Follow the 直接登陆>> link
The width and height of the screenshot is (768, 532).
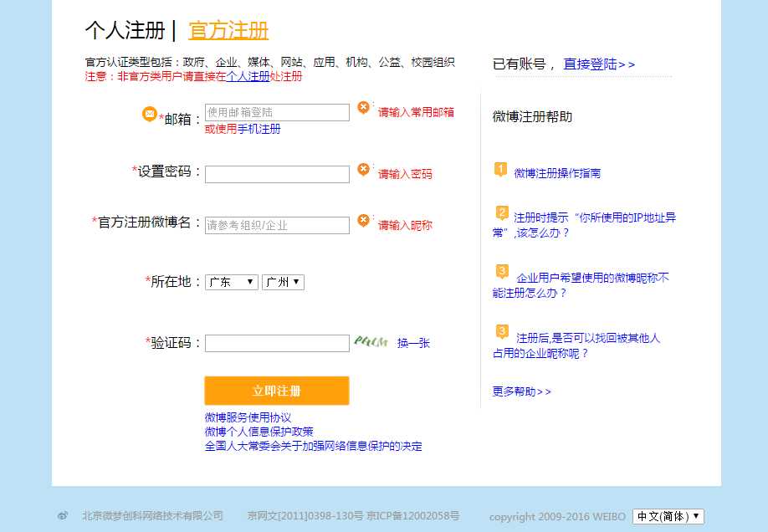599,64
